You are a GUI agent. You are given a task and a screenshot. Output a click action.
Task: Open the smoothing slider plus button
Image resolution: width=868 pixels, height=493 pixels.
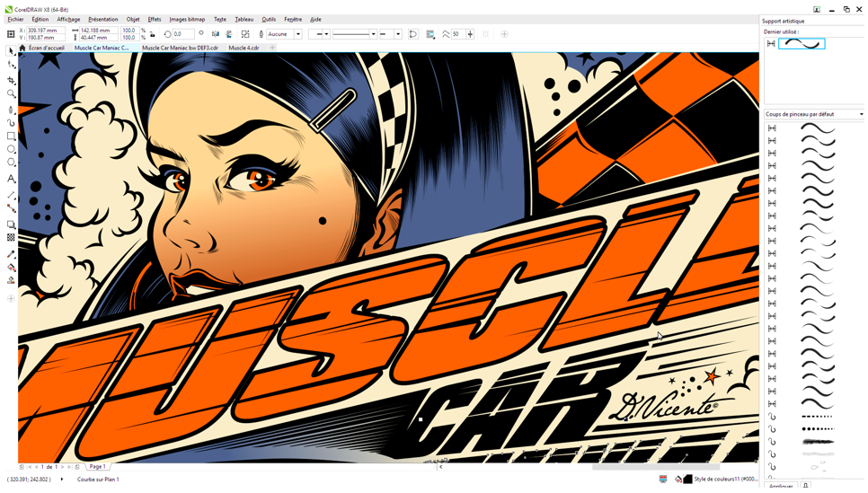point(470,34)
